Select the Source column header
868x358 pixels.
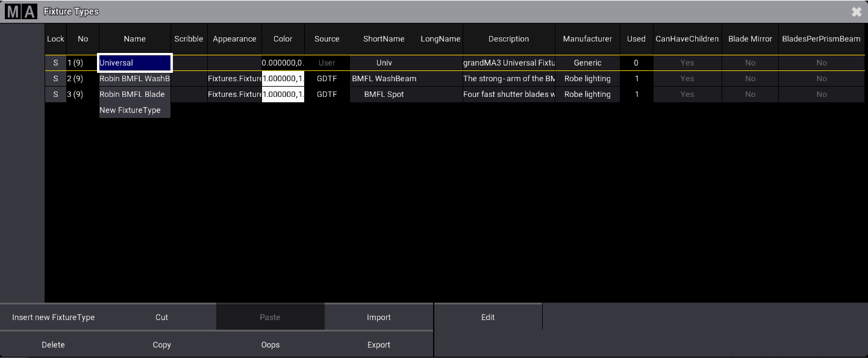[327, 39]
